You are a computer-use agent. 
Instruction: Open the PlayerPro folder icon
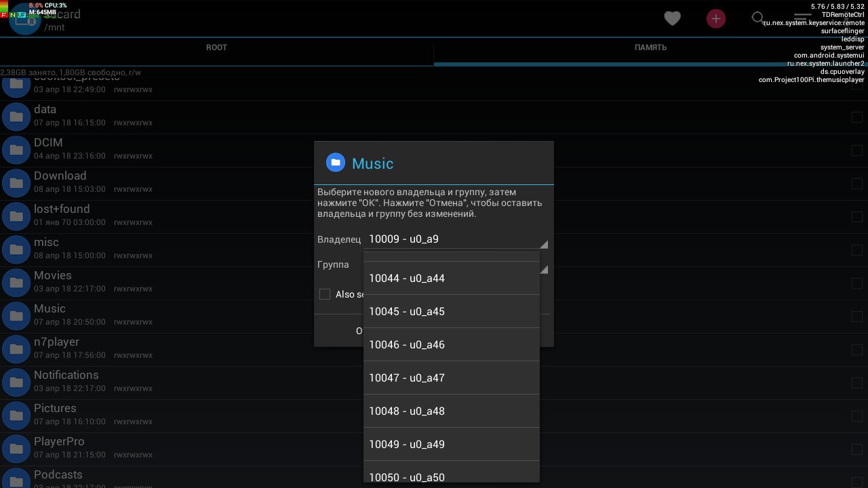(x=16, y=449)
